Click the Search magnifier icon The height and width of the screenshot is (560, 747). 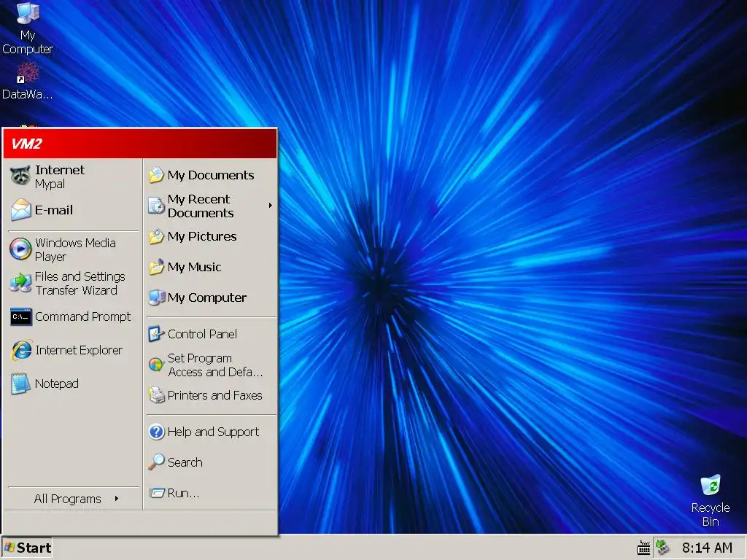[x=156, y=462]
